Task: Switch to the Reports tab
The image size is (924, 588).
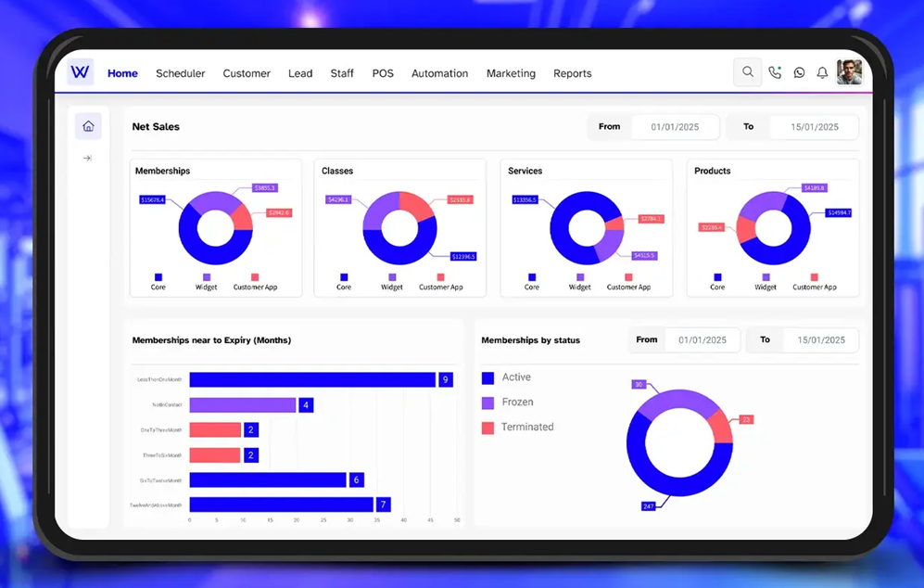Action: point(572,73)
